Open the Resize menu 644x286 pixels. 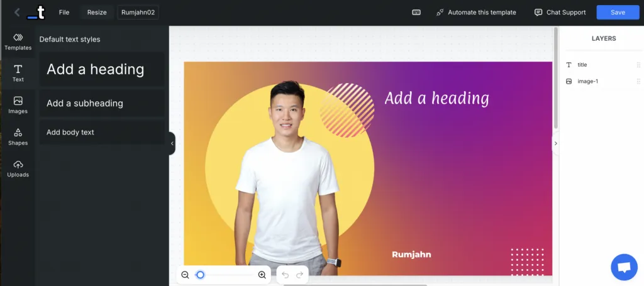click(97, 13)
